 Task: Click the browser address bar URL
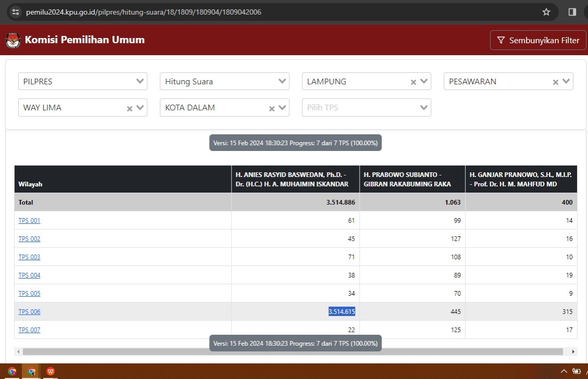pos(144,12)
